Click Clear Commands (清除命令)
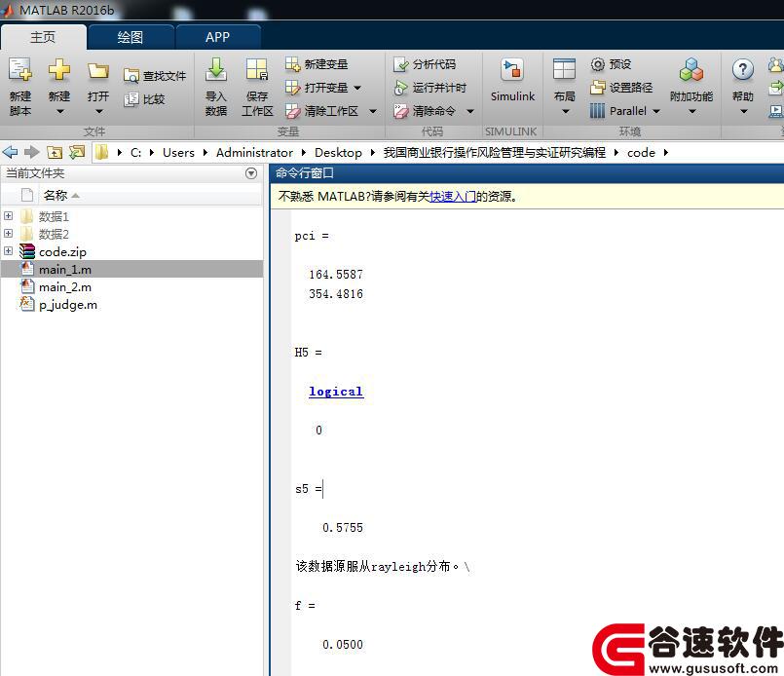 [x=425, y=110]
